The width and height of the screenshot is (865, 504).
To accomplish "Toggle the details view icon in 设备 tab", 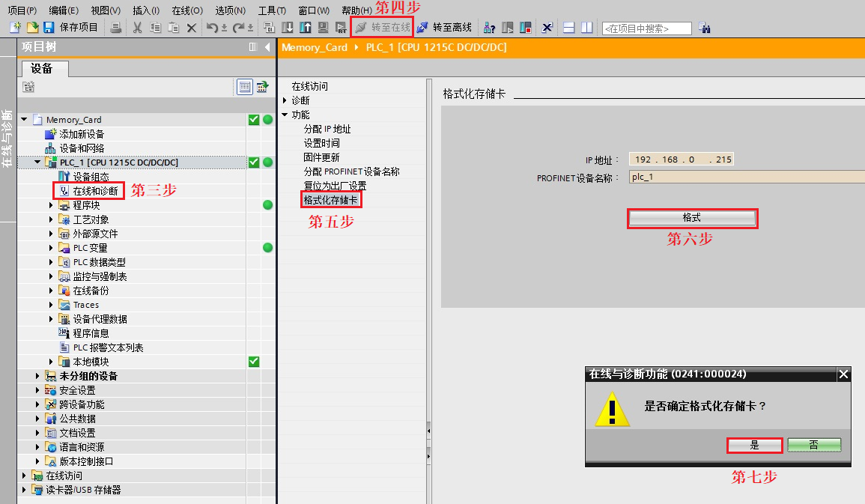I will pos(244,87).
